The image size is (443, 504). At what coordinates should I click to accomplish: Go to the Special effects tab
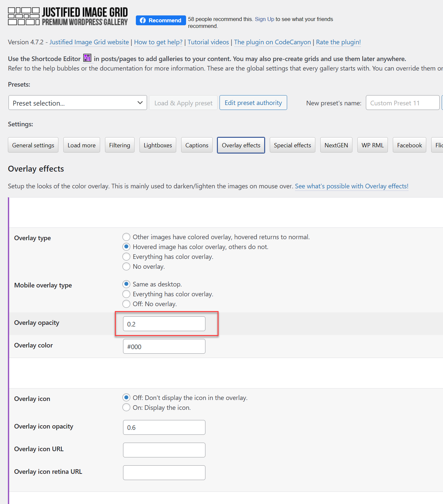[292, 145]
